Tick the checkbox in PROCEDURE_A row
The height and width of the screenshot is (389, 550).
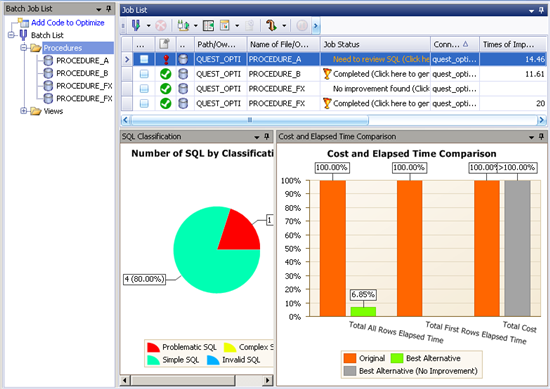pos(144,59)
